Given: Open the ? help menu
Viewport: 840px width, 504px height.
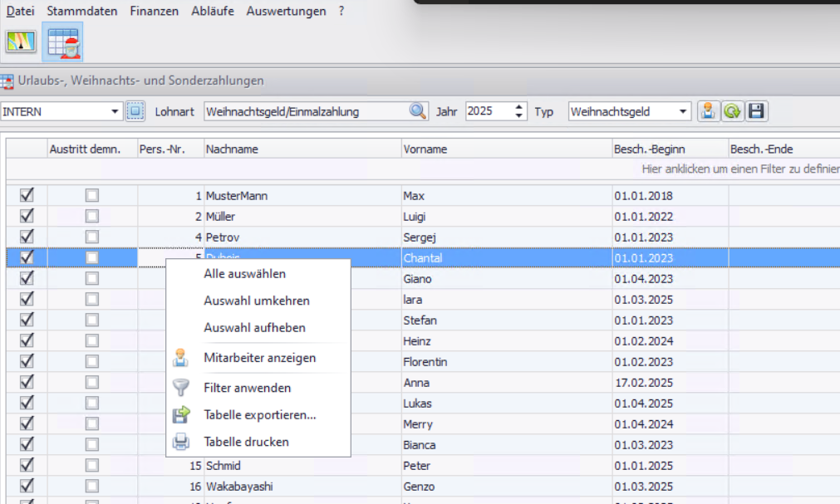Looking at the screenshot, I should [341, 11].
